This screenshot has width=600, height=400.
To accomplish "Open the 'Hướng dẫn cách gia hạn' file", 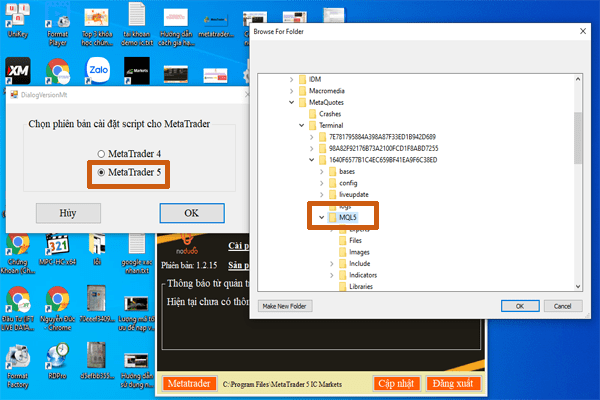I will 176,27.
